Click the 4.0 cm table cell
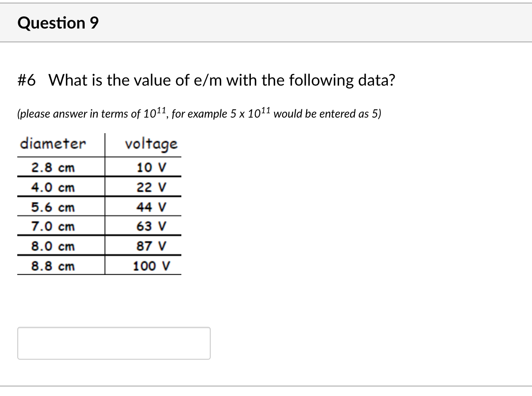This screenshot has height=396, width=532. (x=53, y=187)
